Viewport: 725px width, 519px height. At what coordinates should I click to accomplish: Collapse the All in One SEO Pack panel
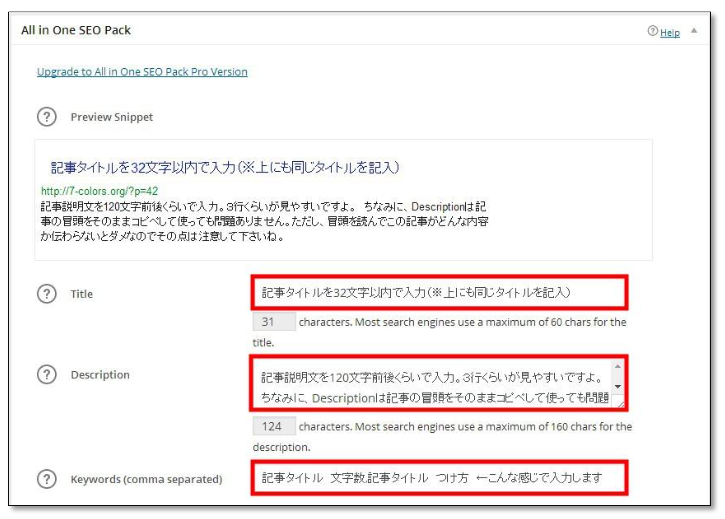[x=694, y=31]
